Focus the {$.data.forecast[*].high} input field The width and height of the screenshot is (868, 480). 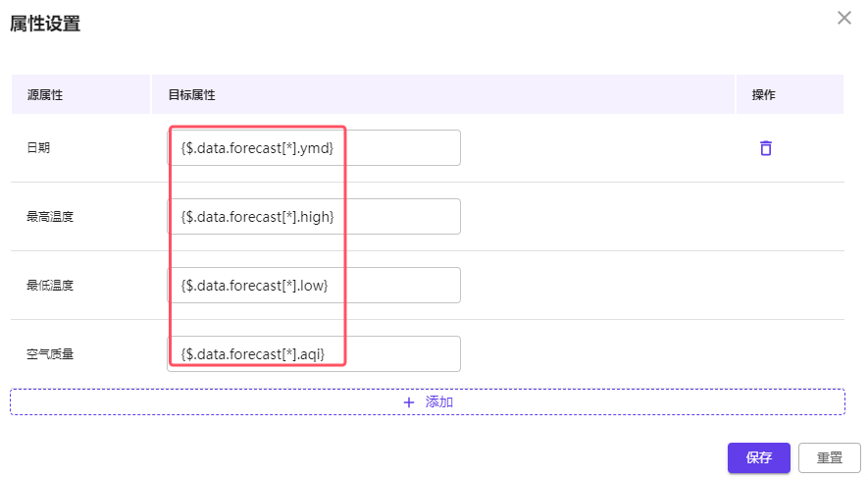(314, 217)
